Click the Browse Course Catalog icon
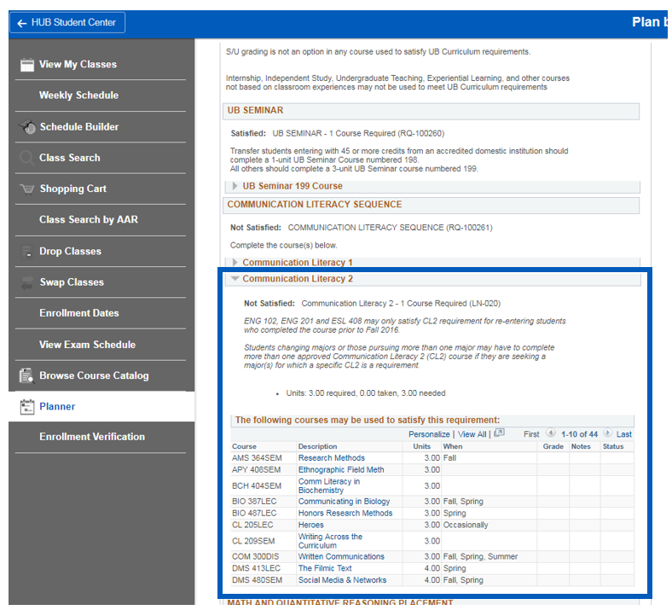The image size is (672, 616). click(26, 375)
